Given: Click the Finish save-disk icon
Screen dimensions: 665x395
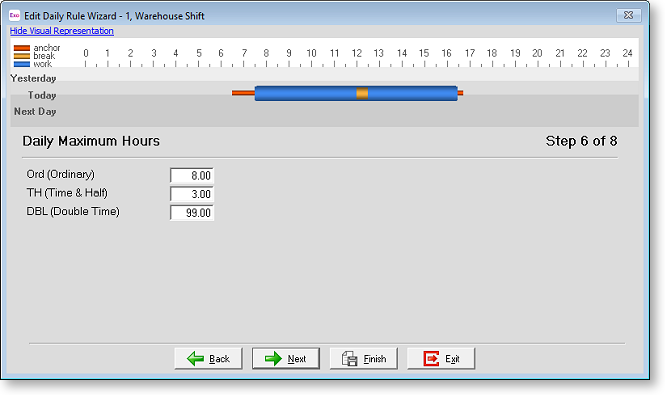Looking at the screenshot, I should point(350,359).
